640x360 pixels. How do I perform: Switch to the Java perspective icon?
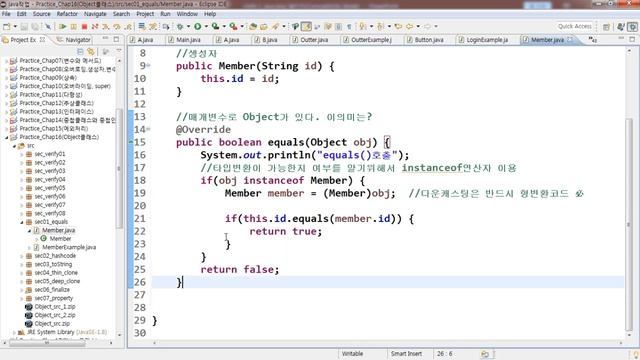(x=621, y=27)
